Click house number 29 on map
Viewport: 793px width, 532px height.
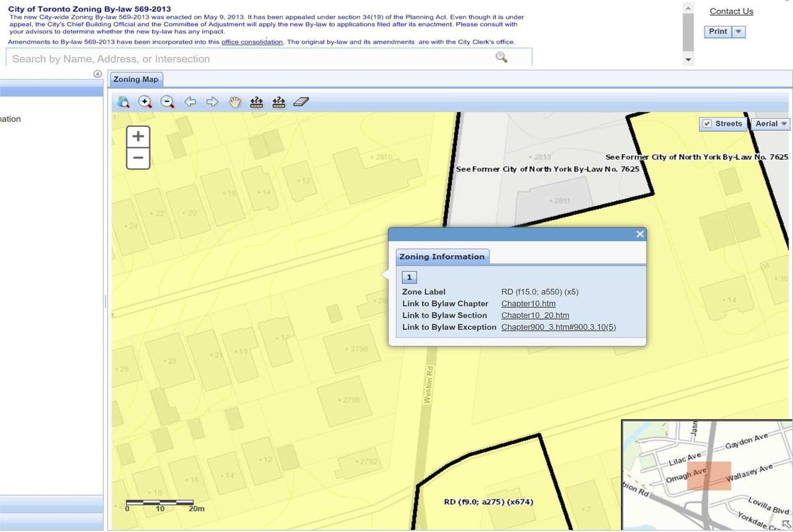point(124,369)
